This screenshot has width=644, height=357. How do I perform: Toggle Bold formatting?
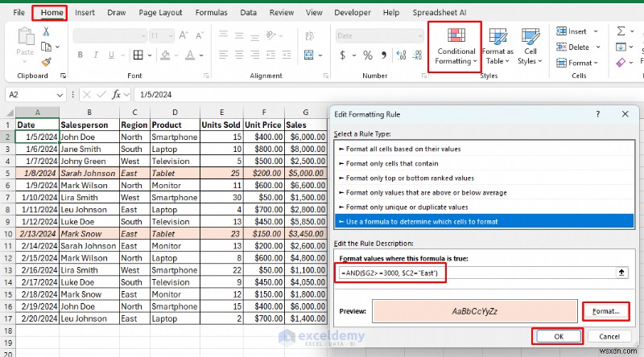[80, 55]
